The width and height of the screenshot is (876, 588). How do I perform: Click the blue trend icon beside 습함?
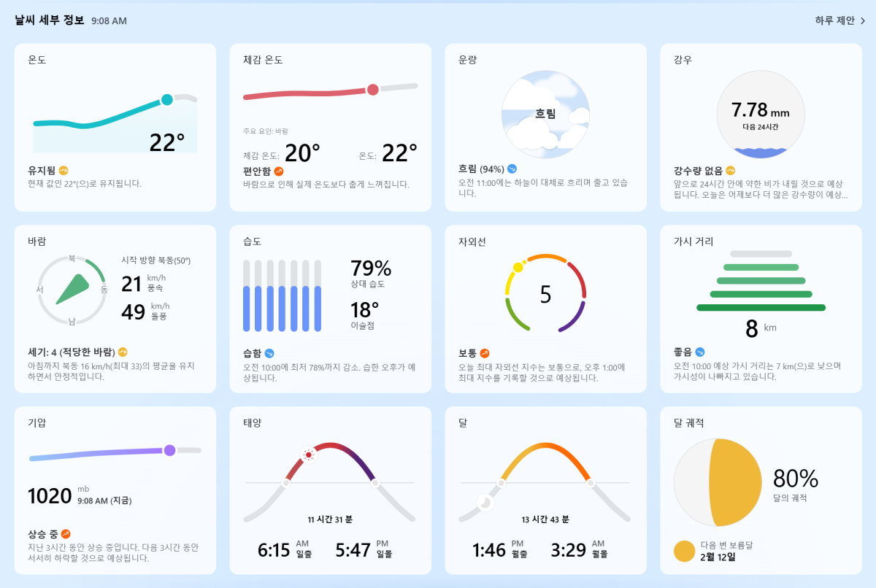pyautogui.click(x=269, y=353)
